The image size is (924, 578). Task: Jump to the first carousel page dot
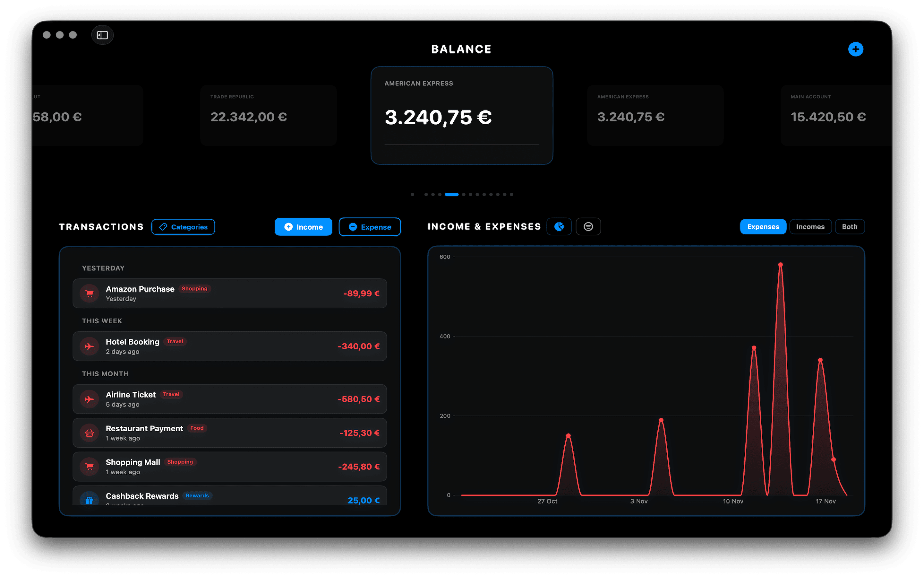pos(412,195)
